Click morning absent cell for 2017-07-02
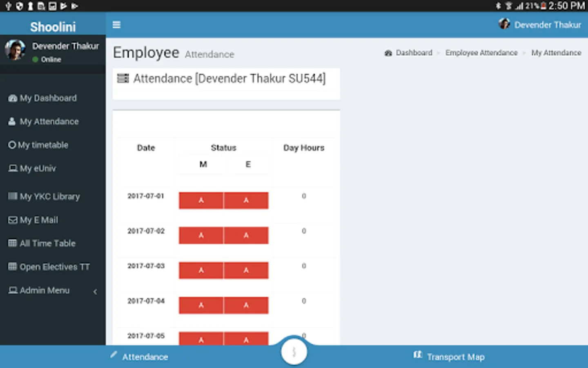This screenshot has width=588, height=368. click(x=201, y=236)
